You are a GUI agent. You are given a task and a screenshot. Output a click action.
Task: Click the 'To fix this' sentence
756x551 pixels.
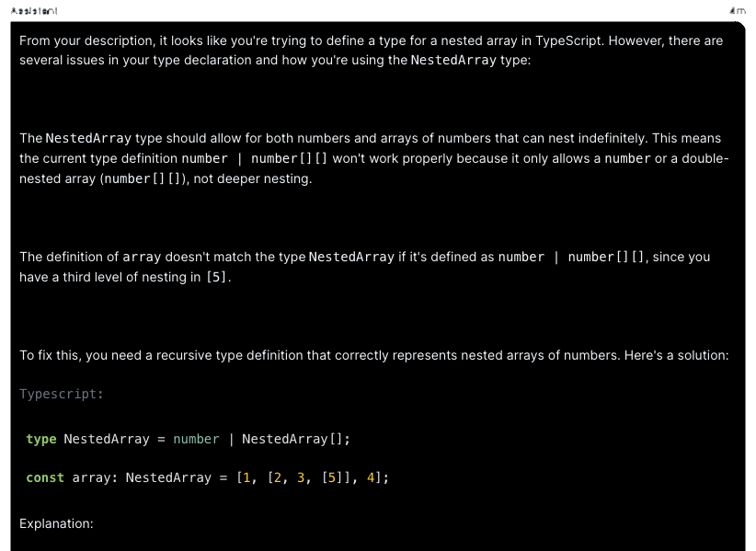(x=373, y=355)
